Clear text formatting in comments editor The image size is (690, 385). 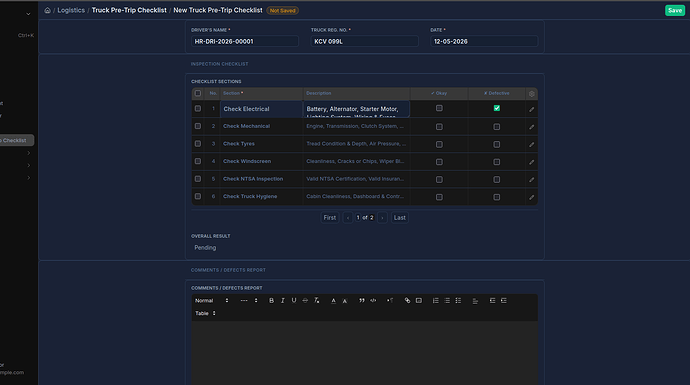316,301
